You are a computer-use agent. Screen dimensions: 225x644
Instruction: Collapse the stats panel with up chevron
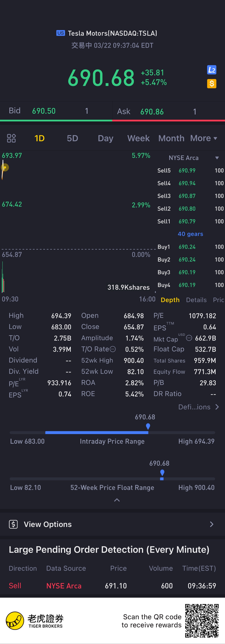pos(117,500)
